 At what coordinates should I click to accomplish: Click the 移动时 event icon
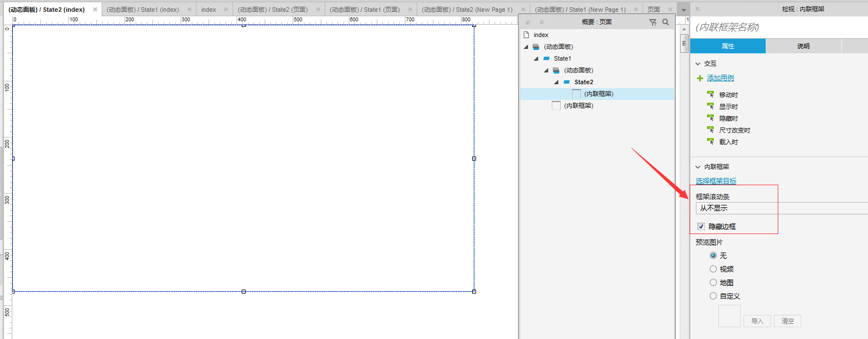pyautogui.click(x=711, y=94)
